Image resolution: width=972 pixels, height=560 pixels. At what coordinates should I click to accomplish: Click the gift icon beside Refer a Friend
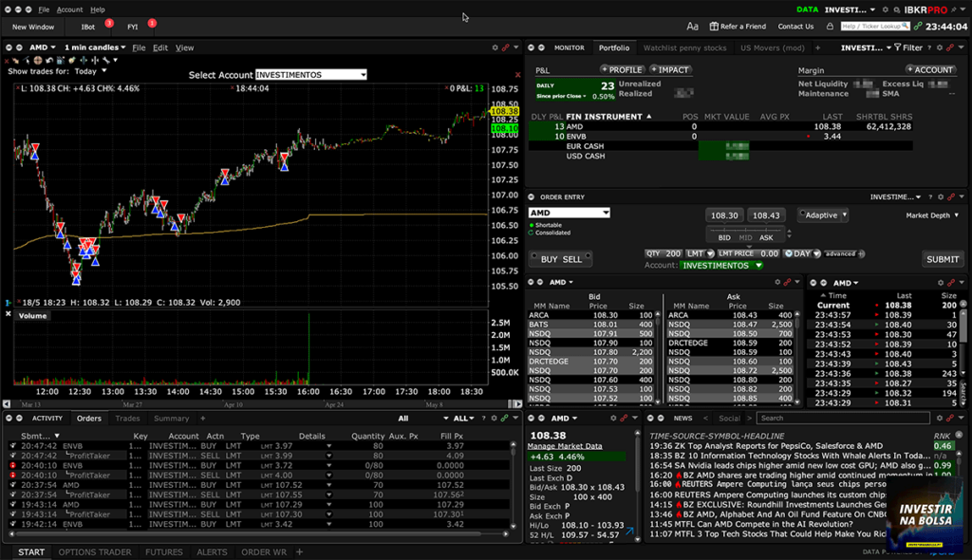(714, 27)
